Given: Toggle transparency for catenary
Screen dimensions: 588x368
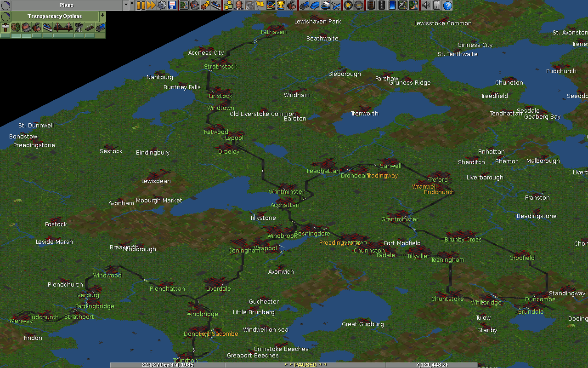Looking at the screenshot, I should (x=90, y=28).
